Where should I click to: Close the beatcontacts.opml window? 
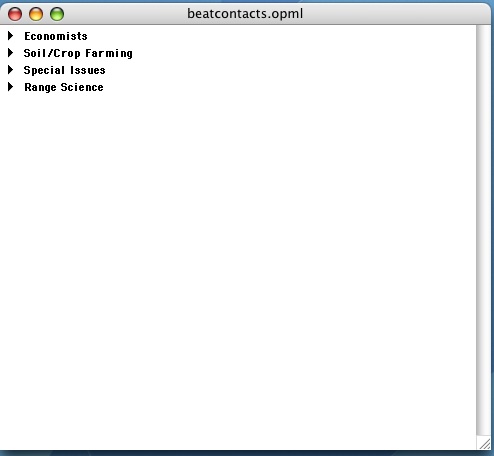coord(15,14)
